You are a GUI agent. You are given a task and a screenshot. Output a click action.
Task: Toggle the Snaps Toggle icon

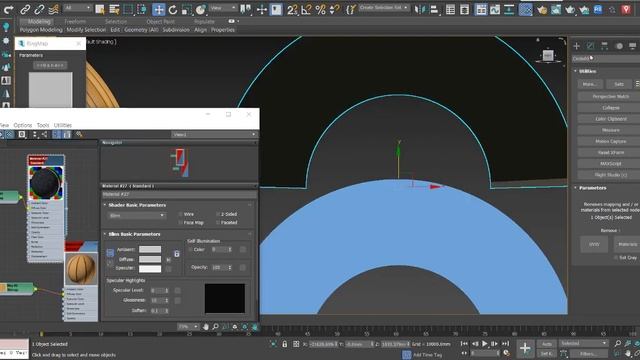tap(292, 9)
